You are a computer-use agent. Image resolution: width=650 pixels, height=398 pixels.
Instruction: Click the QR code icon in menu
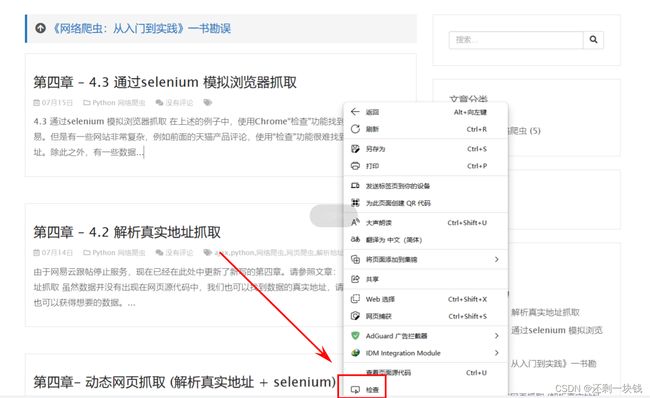355,203
